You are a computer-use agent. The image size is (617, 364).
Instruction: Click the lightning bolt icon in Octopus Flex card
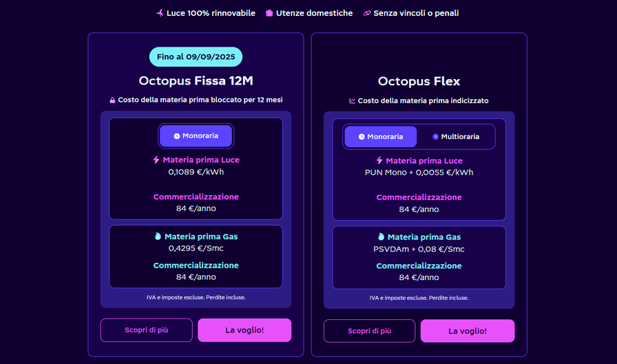point(379,160)
